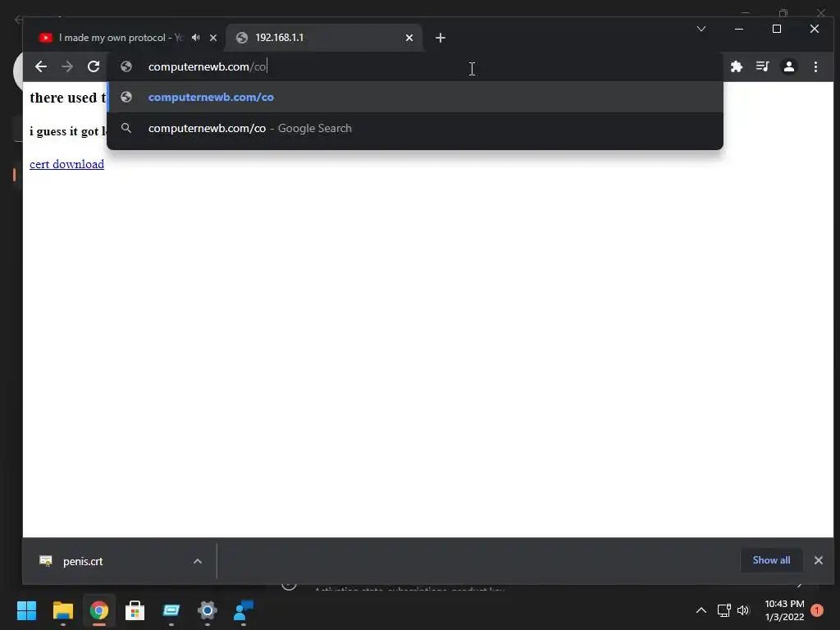Choose computernewb.com/co URL suggestion

pyautogui.click(x=414, y=97)
